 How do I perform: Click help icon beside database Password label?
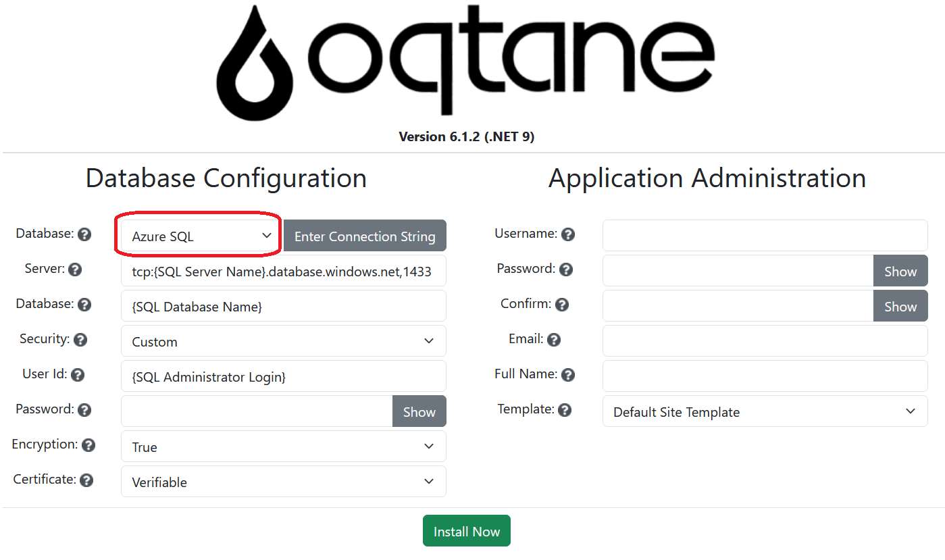[84, 410]
